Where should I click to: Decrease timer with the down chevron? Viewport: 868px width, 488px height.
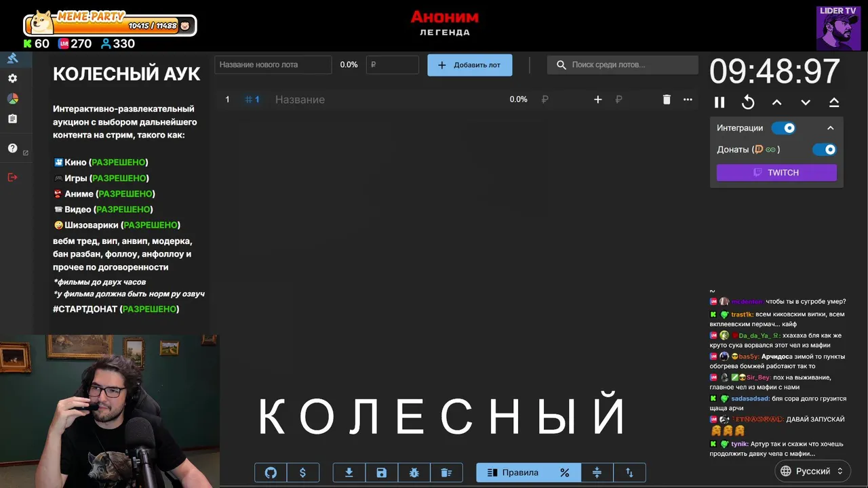(x=806, y=102)
